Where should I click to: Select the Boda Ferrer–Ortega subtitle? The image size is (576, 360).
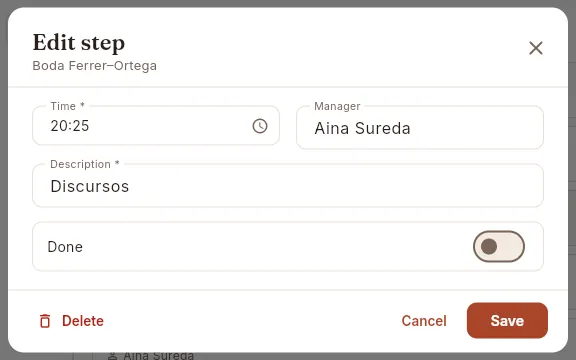pos(94,66)
